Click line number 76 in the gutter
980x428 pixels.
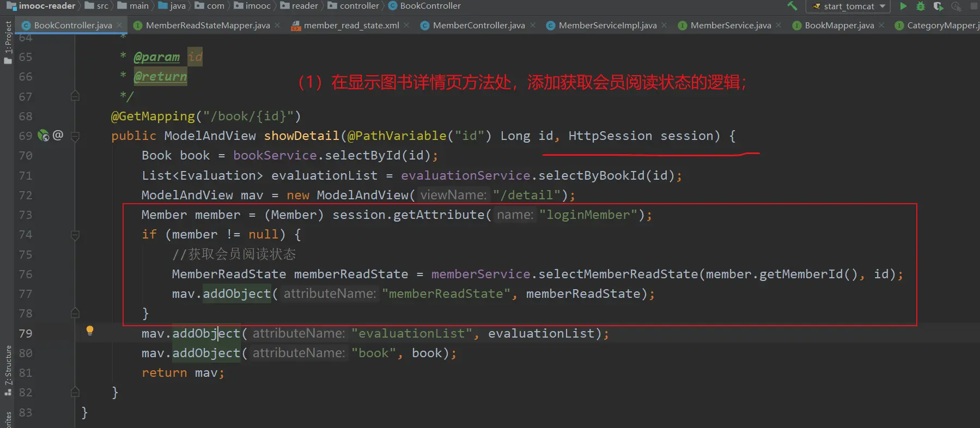26,274
